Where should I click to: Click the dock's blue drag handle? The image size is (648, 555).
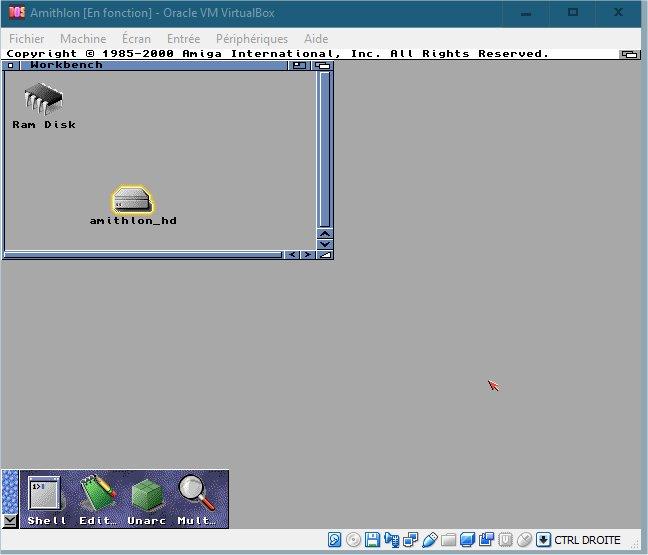pyautogui.click(x=10, y=492)
